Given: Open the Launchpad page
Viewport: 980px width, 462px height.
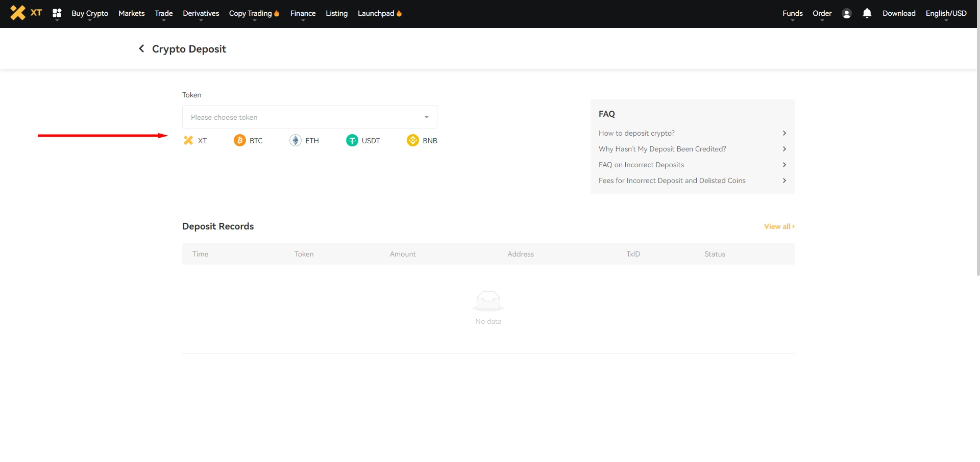Looking at the screenshot, I should [380, 13].
